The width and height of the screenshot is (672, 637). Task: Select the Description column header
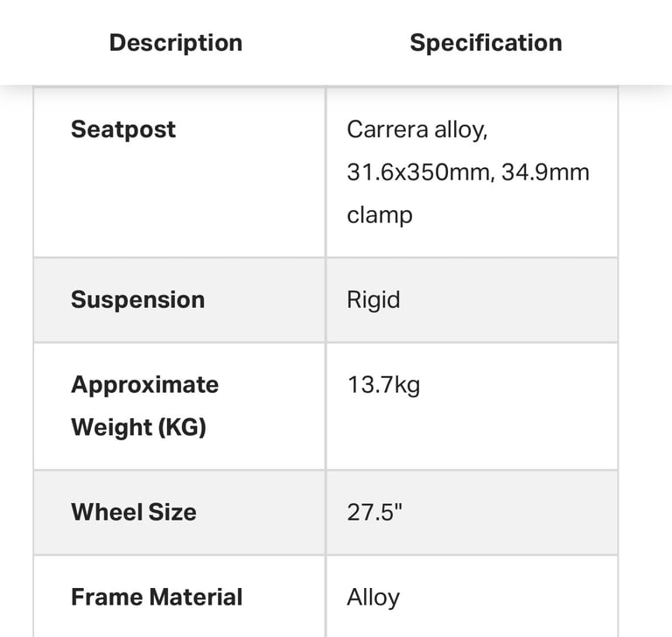click(176, 43)
